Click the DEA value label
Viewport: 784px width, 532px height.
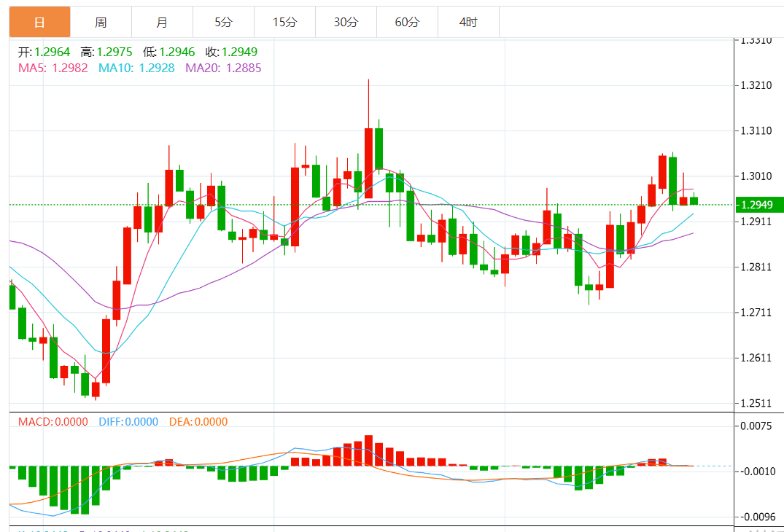point(198,422)
